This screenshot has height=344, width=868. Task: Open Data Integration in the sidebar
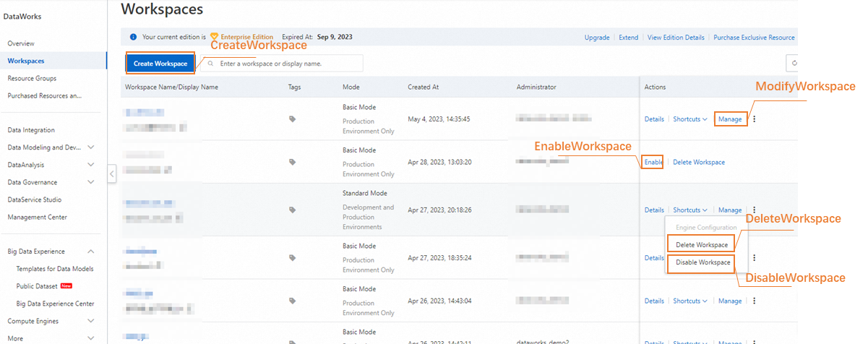[31, 130]
